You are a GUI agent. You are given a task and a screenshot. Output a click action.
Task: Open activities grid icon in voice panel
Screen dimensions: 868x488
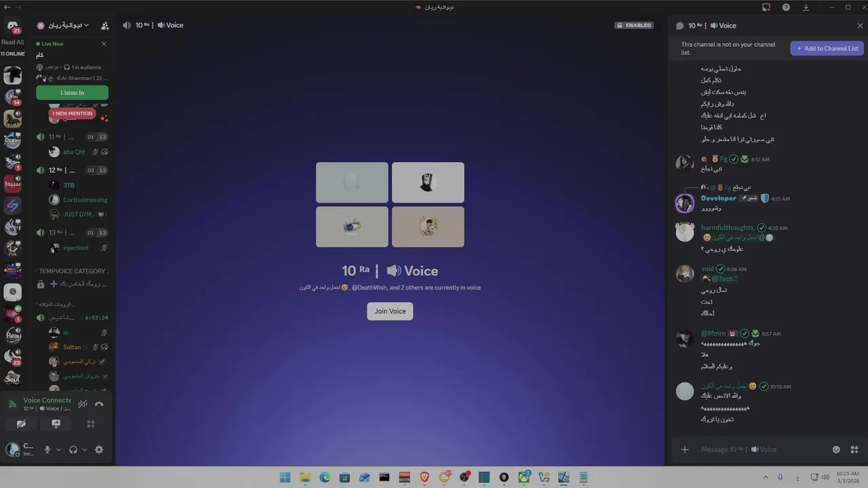click(91, 424)
